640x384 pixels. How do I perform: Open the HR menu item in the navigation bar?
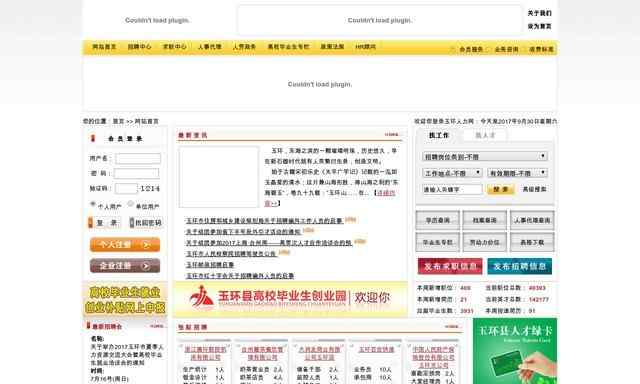pos(365,47)
